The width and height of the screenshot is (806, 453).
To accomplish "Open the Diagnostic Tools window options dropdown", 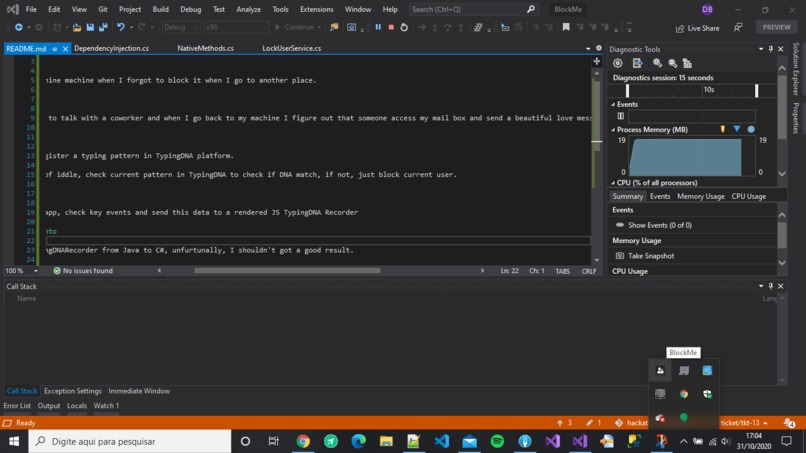I will (x=761, y=49).
